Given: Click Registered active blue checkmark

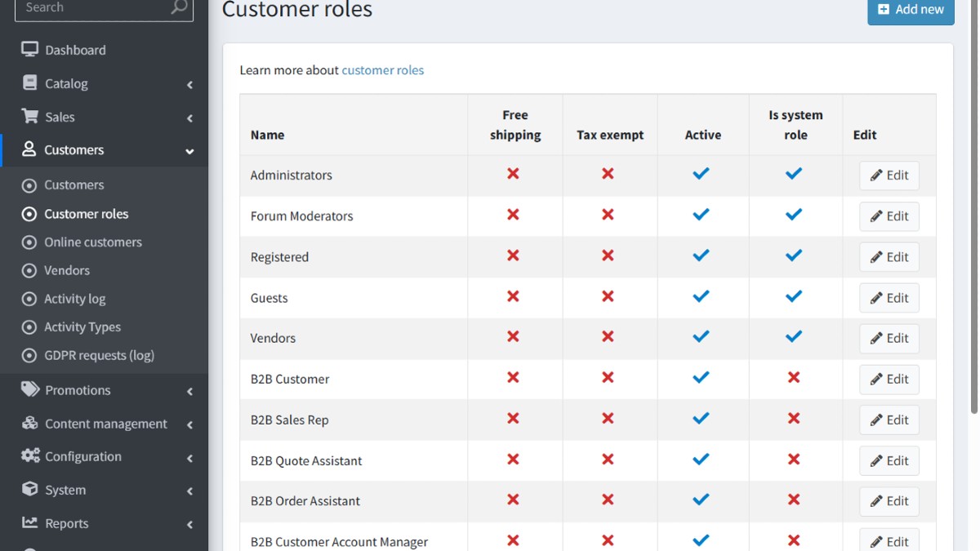Looking at the screenshot, I should [701, 255].
